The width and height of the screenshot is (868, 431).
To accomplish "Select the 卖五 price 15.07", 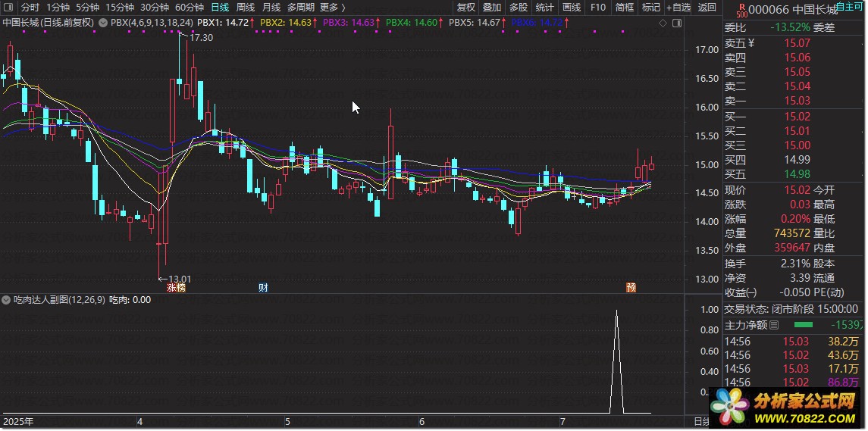I will click(797, 43).
